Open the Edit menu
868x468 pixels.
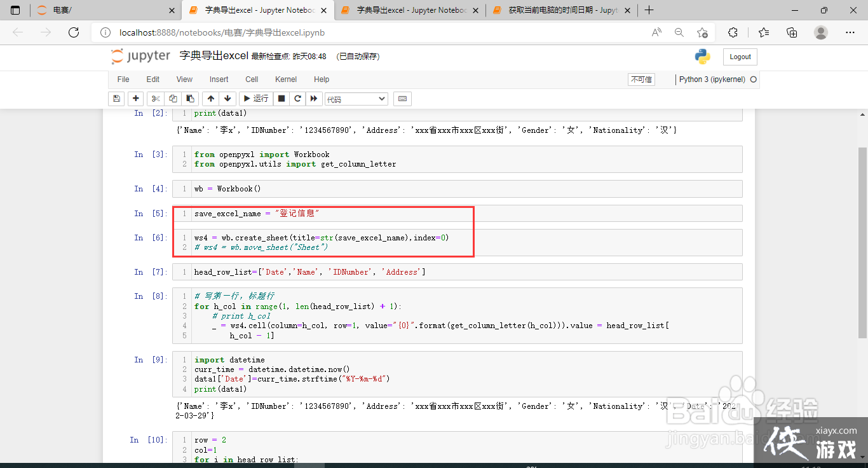pos(153,79)
